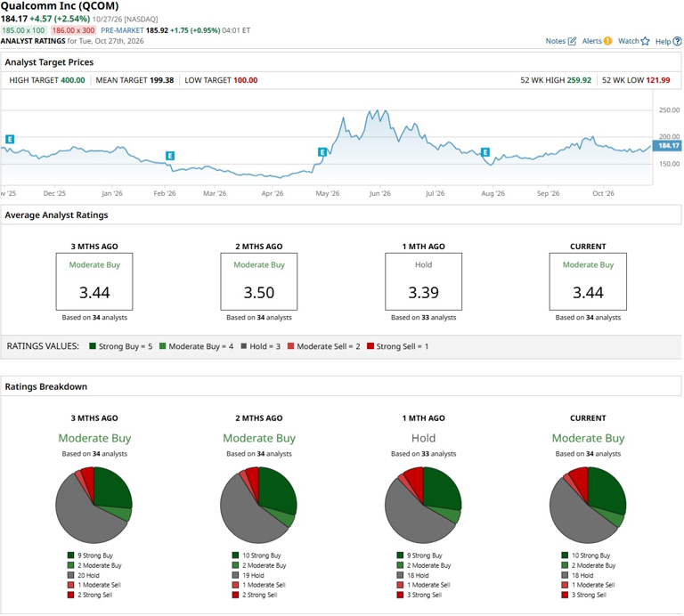Image resolution: width=684 pixels, height=616 pixels.
Task: Click the 3 months ago 3.44 rating box
Action: tap(94, 281)
